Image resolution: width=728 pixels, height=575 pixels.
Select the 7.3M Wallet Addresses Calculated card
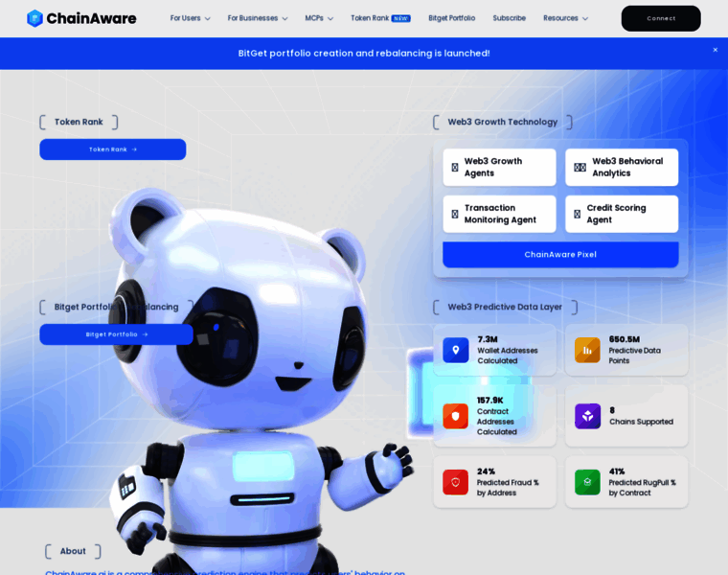pos(494,350)
